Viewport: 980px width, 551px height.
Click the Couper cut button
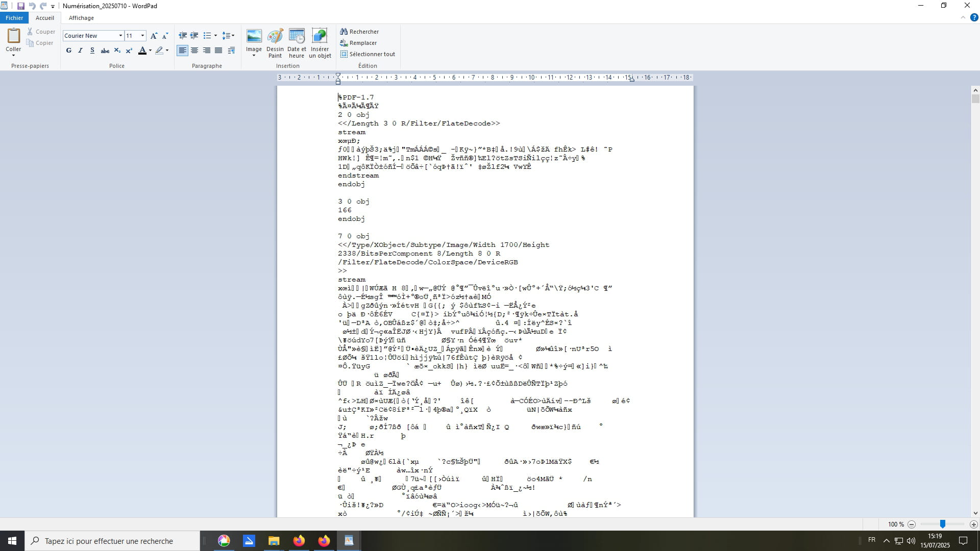41,32
